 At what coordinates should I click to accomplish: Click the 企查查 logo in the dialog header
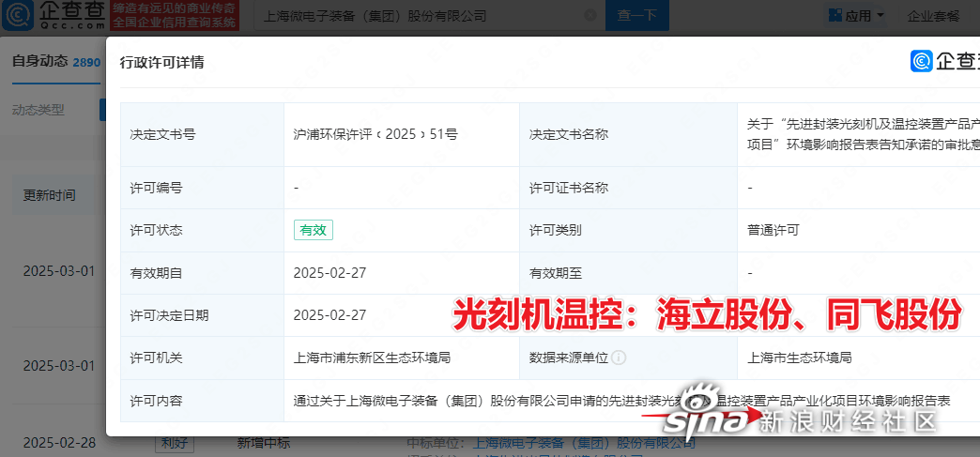coord(944,61)
